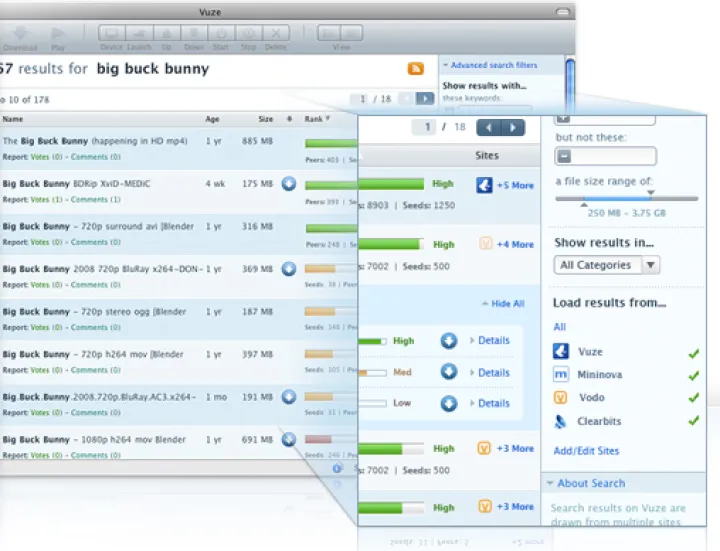Click the orange RSS feed icon

[x=415, y=68]
